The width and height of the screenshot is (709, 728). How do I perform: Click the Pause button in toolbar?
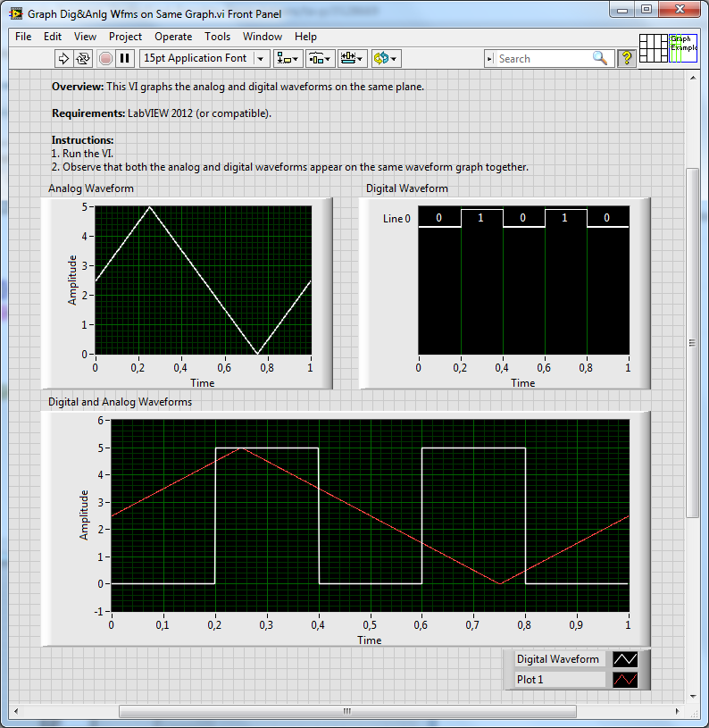click(124, 58)
